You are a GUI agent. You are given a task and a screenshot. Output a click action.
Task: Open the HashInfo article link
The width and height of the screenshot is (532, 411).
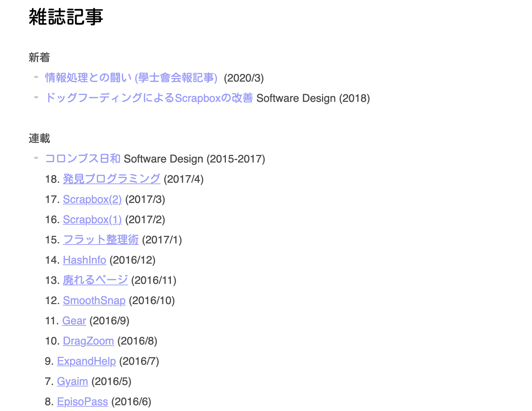85,260
